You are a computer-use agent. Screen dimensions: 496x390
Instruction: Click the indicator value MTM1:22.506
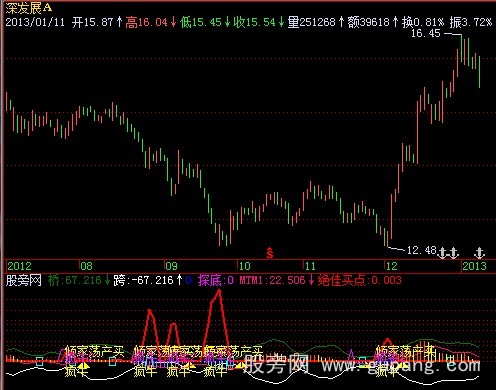(x=272, y=280)
